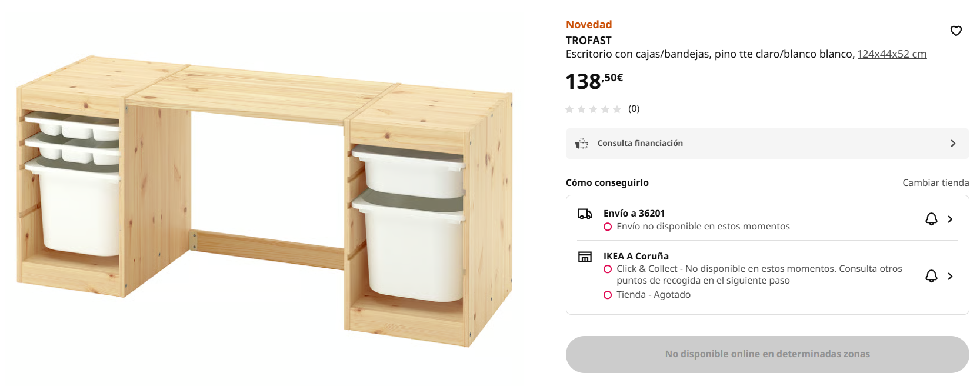
Task: Click the five-star rating icons
Action: coord(593,109)
